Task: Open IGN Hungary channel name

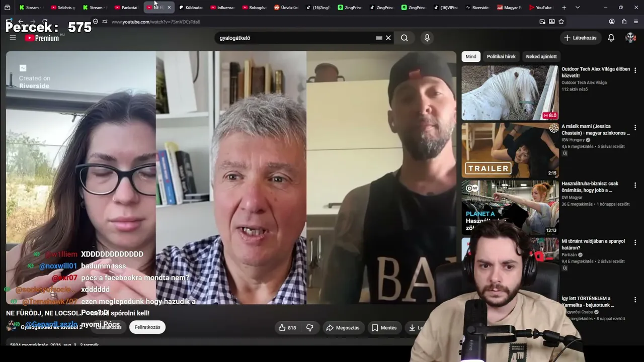Action: (573, 140)
